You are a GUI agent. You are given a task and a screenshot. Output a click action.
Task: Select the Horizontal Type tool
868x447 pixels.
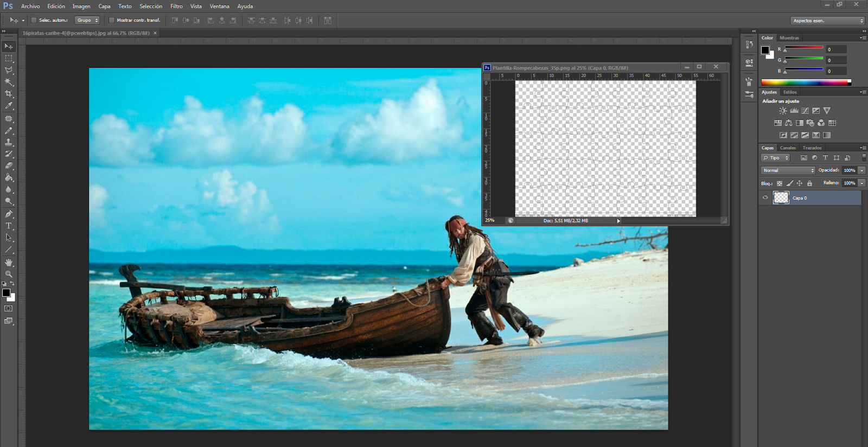coord(9,226)
